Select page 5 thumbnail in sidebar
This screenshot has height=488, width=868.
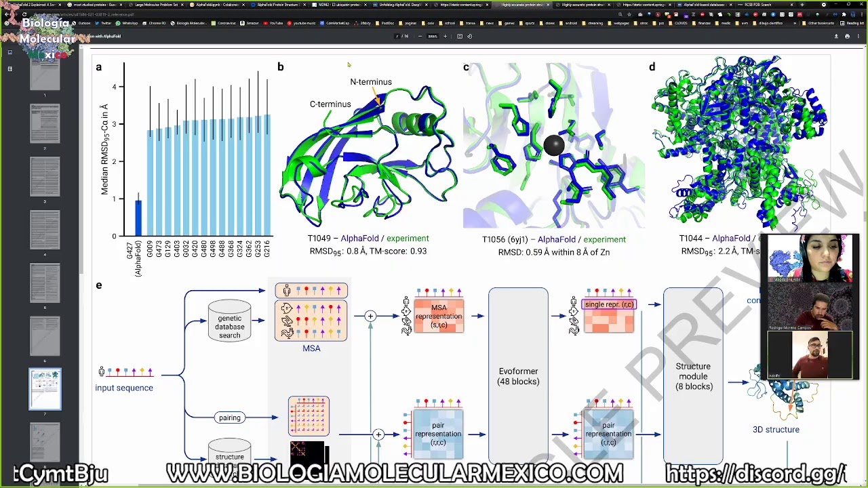click(x=45, y=282)
